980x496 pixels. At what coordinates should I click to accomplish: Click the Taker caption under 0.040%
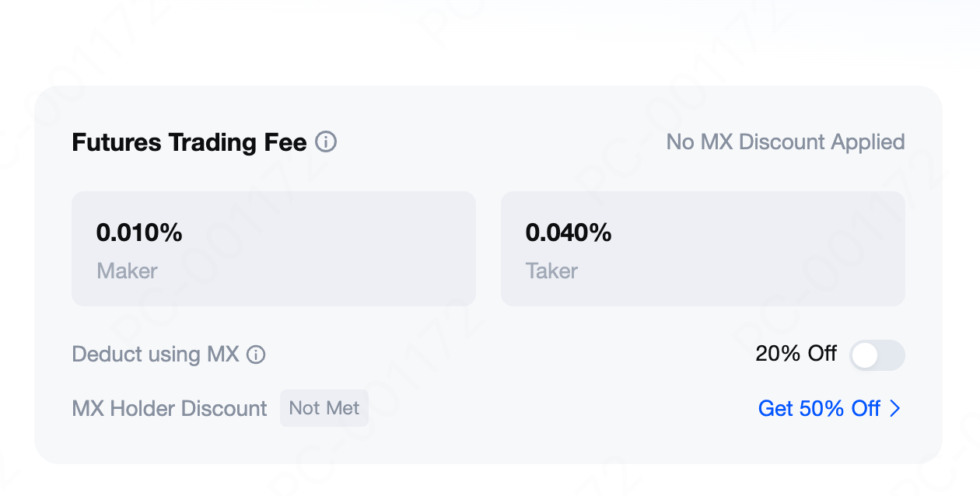[x=551, y=271]
